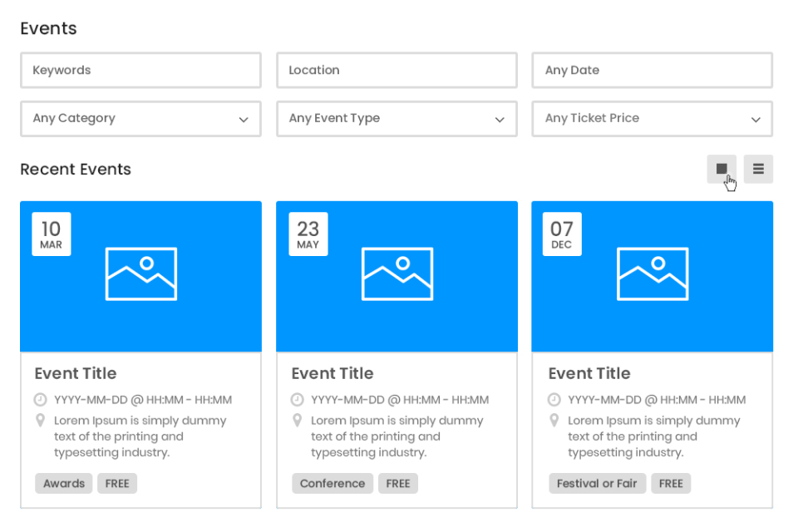Image resolution: width=798 pixels, height=532 pixels.
Task: Click the 10 MAR date badge
Action: click(x=51, y=234)
